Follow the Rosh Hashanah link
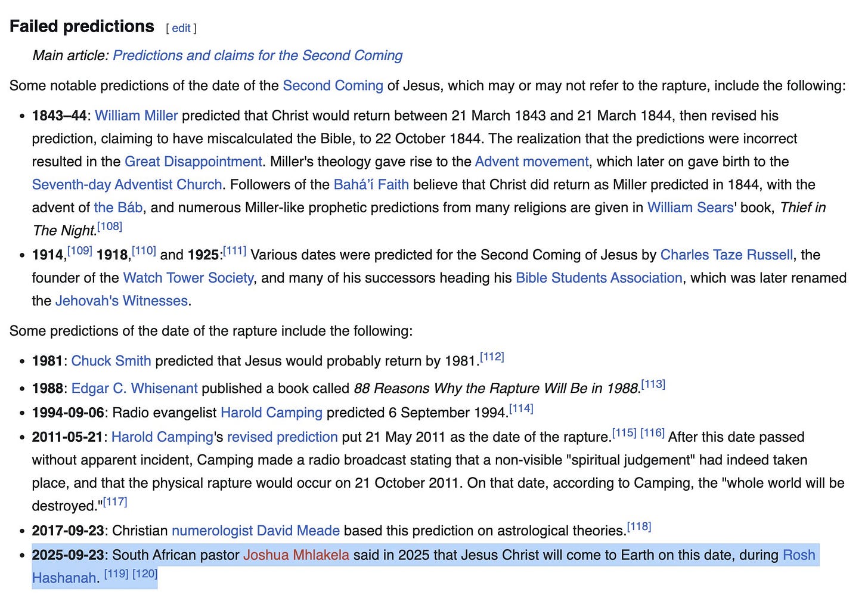Screen dimensions: 868x604 799,555
